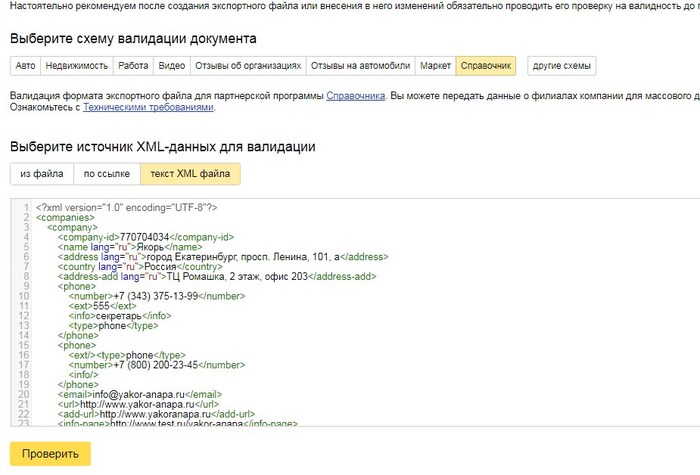The width and height of the screenshot is (700, 475).
Task: Open the другие схемы list
Action: point(561,66)
